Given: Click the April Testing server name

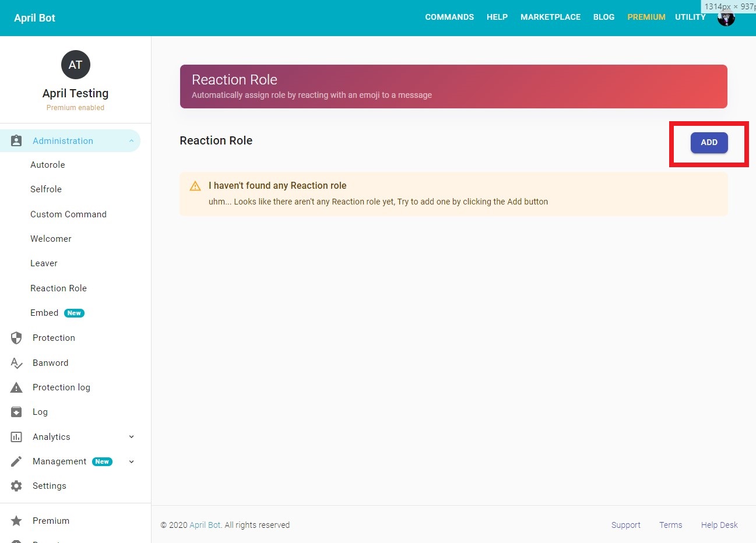Looking at the screenshot, I should click(x=75, y=93).
